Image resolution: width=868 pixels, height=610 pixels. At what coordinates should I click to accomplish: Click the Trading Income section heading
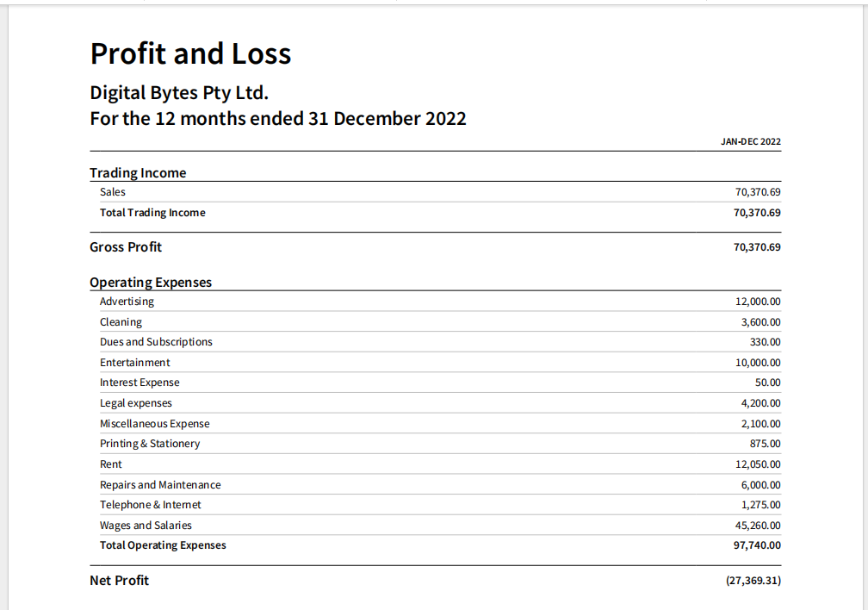(138, 173)
